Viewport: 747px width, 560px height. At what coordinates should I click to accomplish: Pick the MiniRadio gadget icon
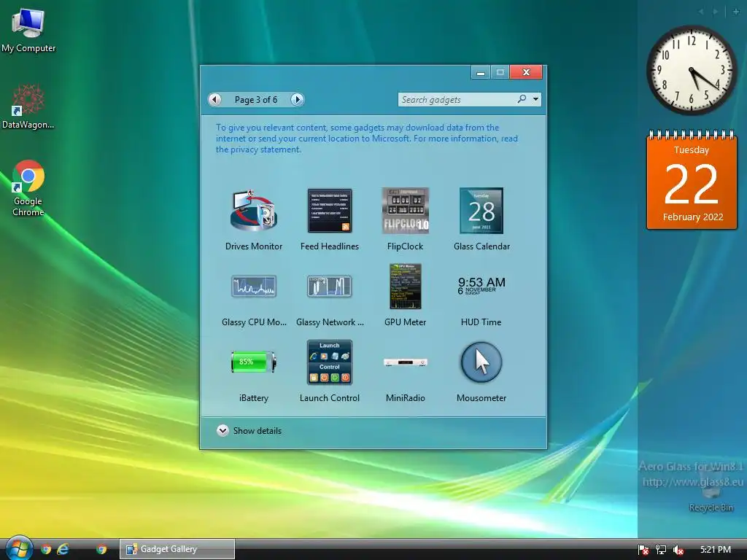[406, 363]
